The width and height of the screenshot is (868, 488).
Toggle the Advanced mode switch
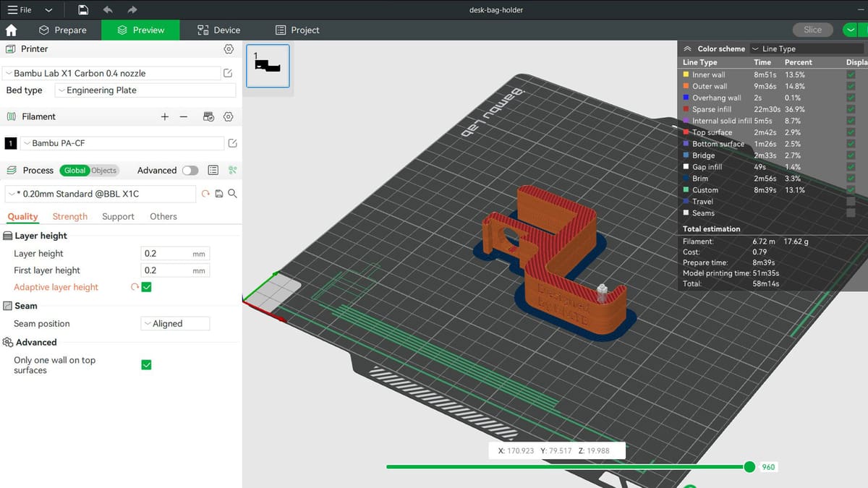coord(190,171)
